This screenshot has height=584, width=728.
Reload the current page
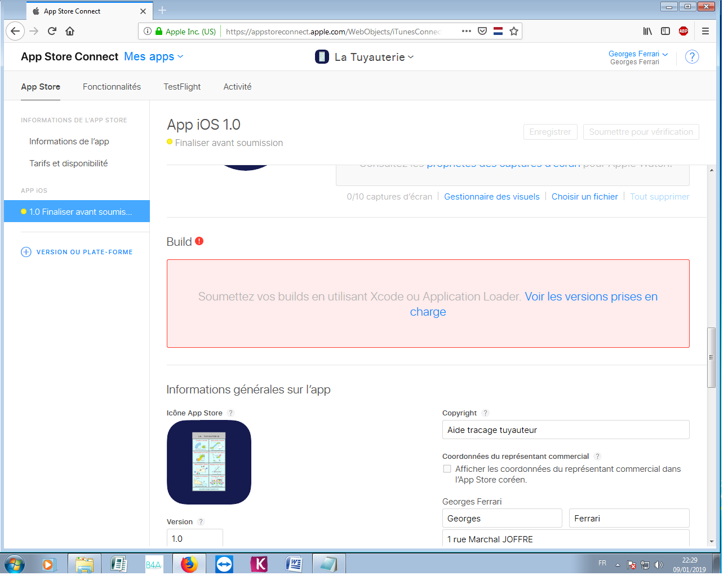coord(52,31)
